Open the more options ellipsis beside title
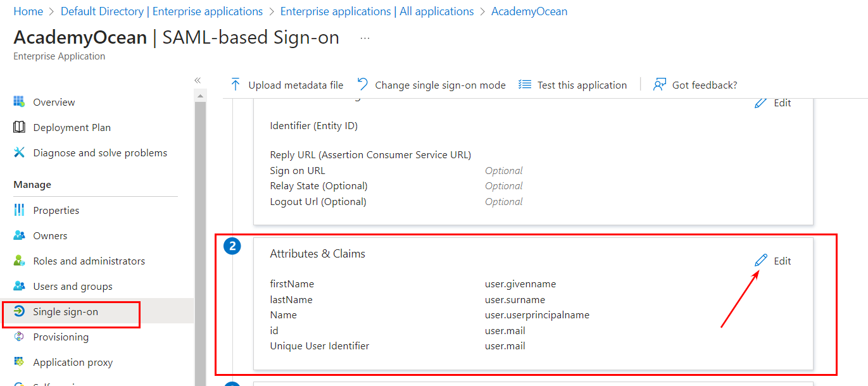The image size is (868, 386). click(365, 38)
